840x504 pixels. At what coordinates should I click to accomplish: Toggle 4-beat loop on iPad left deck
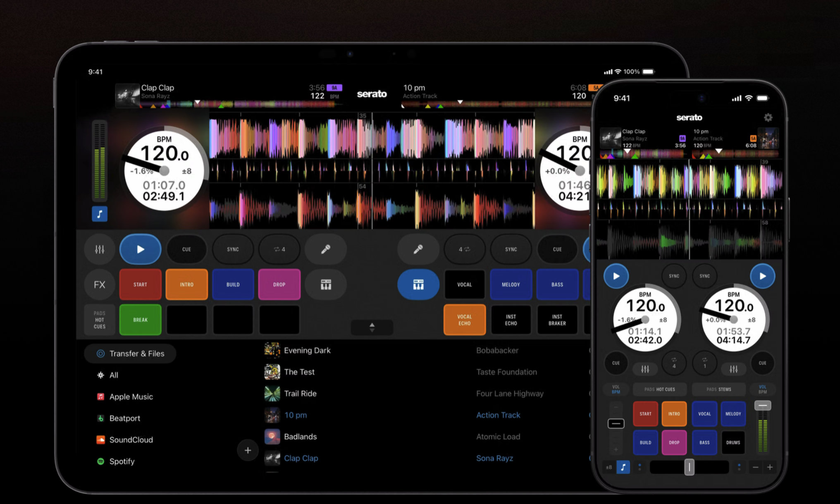(279, 249)
